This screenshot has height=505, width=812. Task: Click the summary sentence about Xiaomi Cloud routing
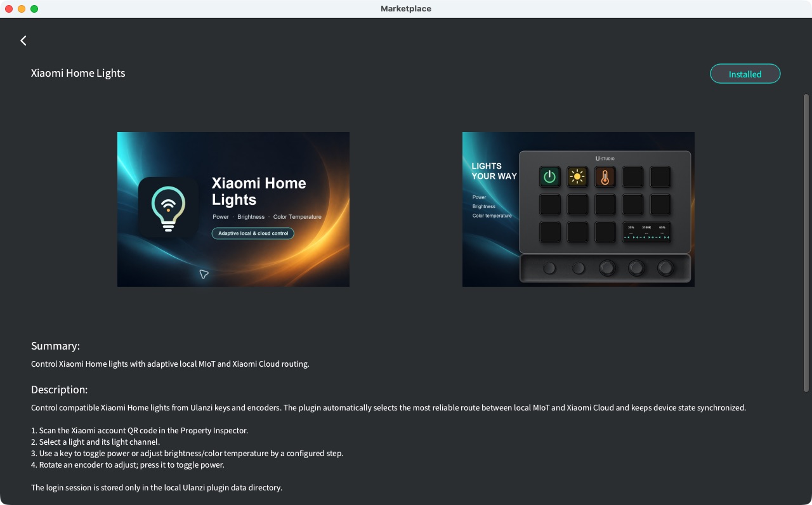(x=170, y=364)
